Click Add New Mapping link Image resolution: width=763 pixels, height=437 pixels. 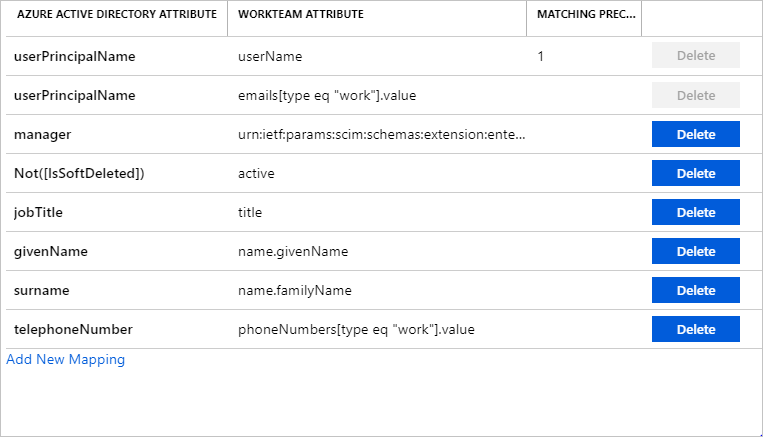coord(66,359)
